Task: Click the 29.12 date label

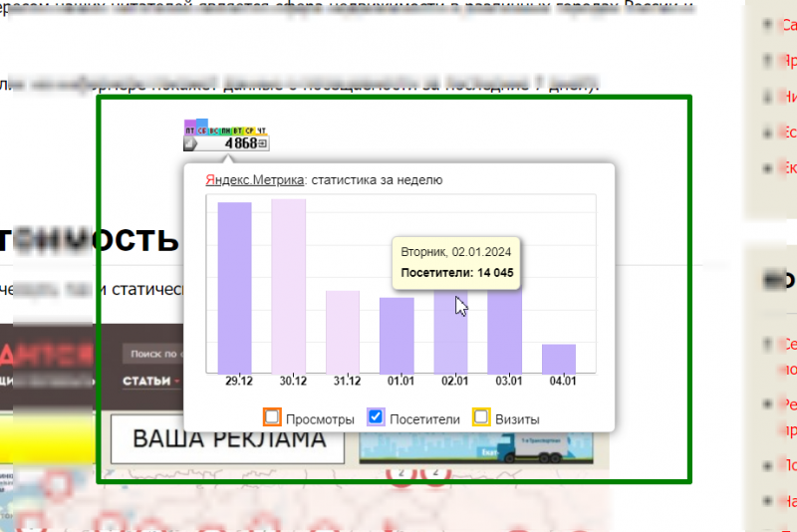Action: pyautogui.click(x=239, y=382)
